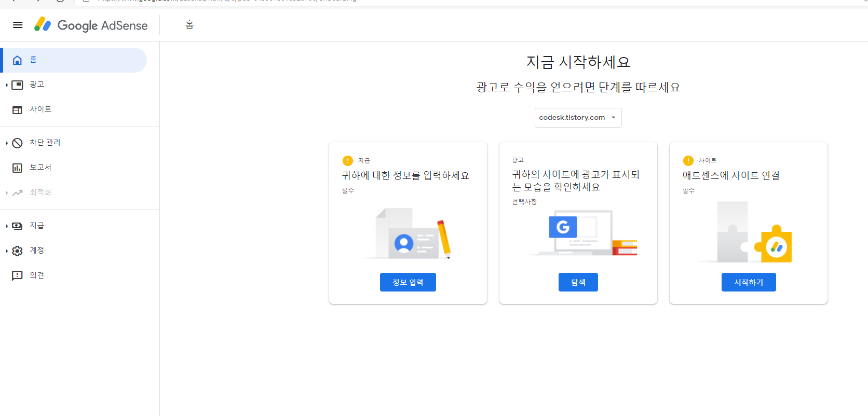The width and height of the screenshot is (868, 416).
Task: Click the 귀하에 대한 정보를 입력하세요 card title
Action: coord(405,175)
